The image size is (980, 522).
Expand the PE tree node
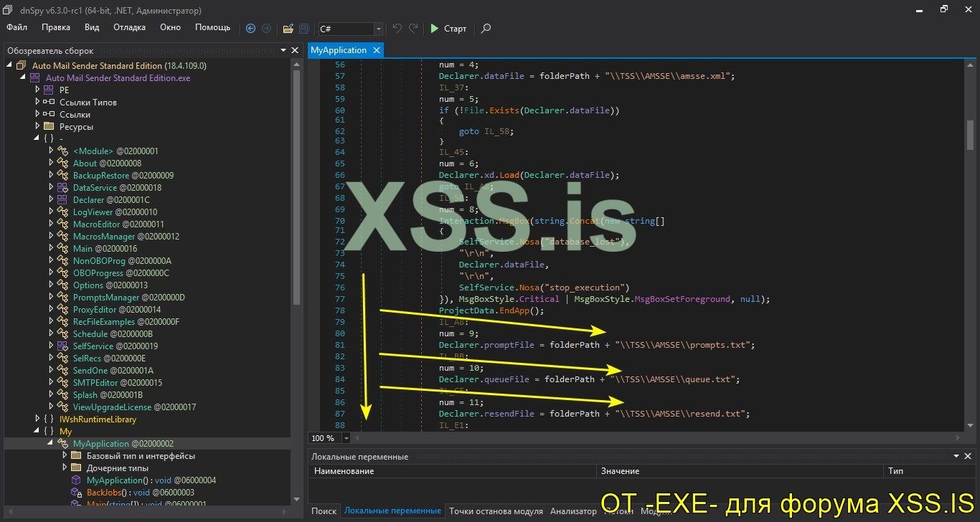coord(38,90)
